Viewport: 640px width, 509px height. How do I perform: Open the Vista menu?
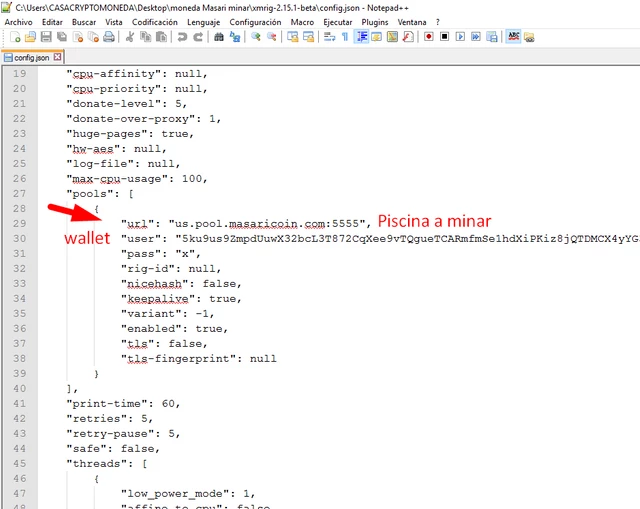(x=113, y=22)
